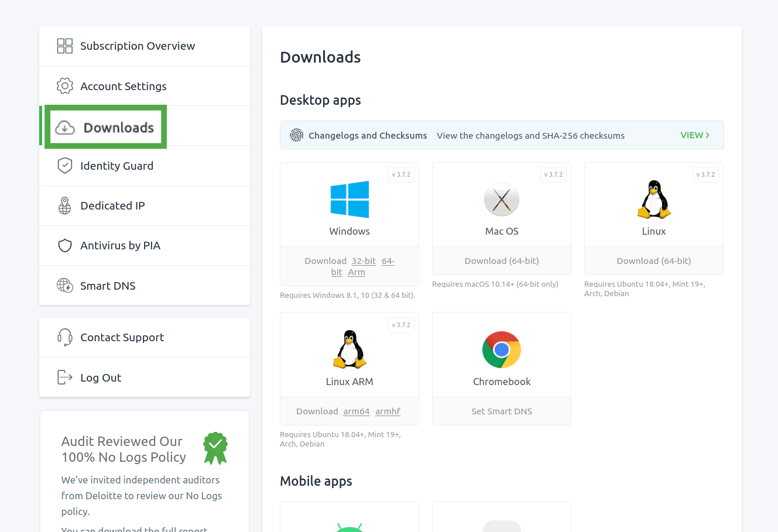Click 'Requires macOS 10.14+ (64-bit only)' text
The height and width of the screenshot is (532, 778).
pos(495,284)
